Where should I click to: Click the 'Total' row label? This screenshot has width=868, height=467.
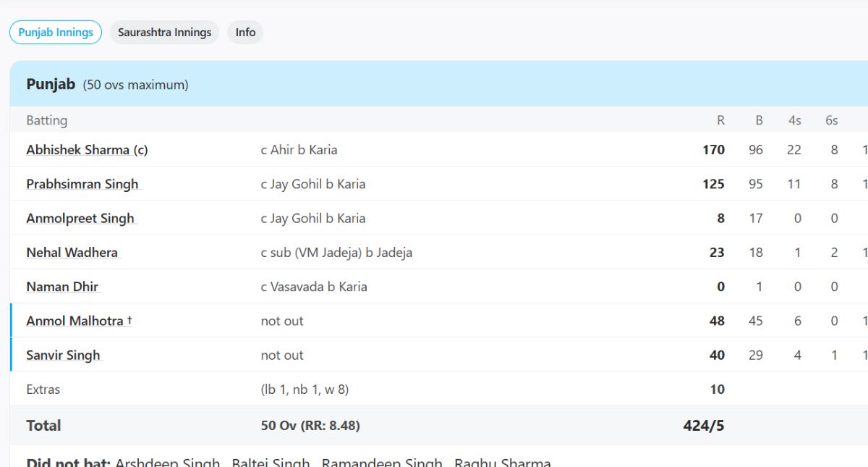click(x=43, y=426)
